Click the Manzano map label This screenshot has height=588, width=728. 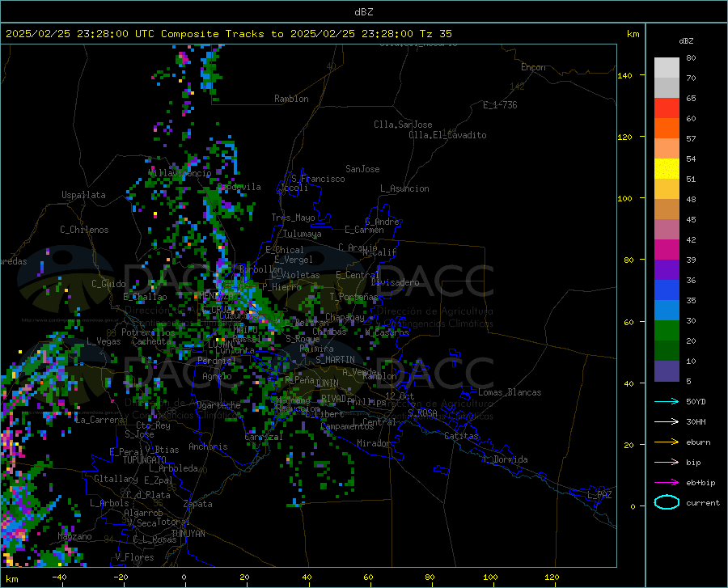[74, 536]
